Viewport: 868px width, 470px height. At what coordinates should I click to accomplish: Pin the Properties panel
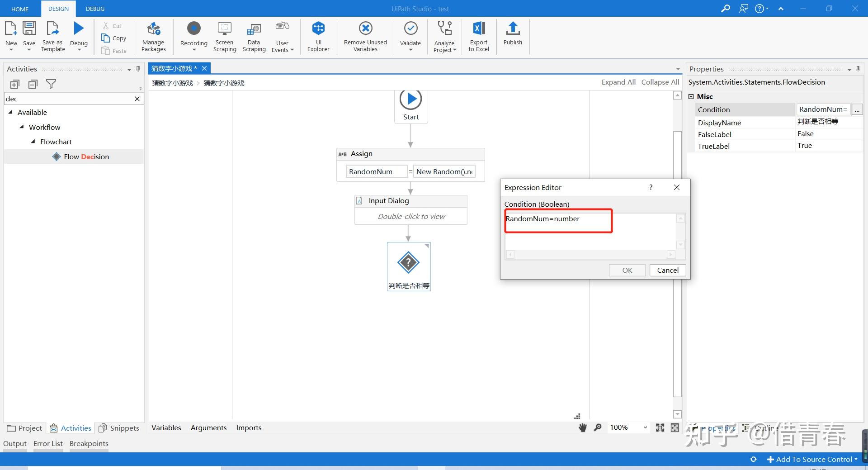point(858,68)
